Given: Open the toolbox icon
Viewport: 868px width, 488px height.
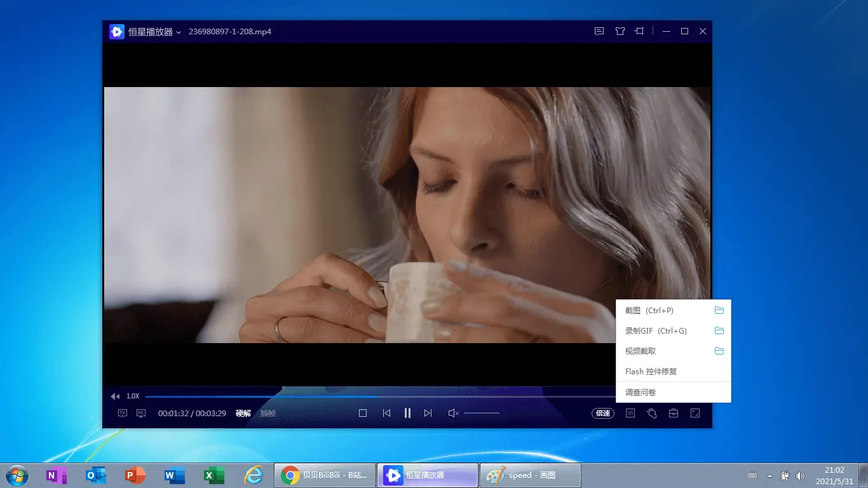Looking at the screenshot, I should [x=673, y=413].
